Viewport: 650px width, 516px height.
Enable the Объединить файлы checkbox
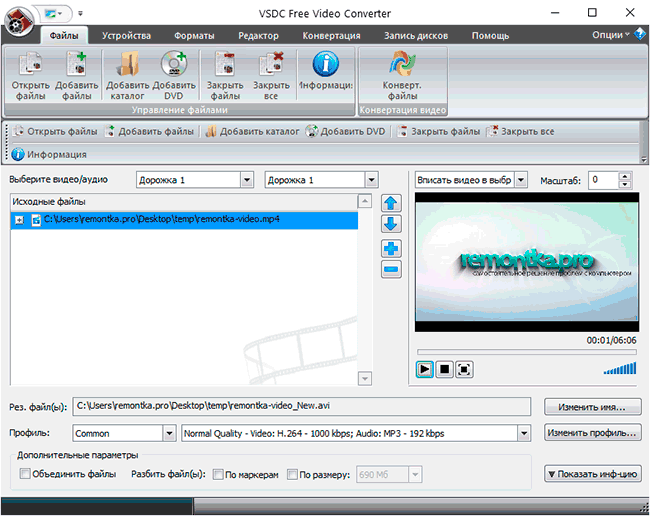click(x=25, y=473)
